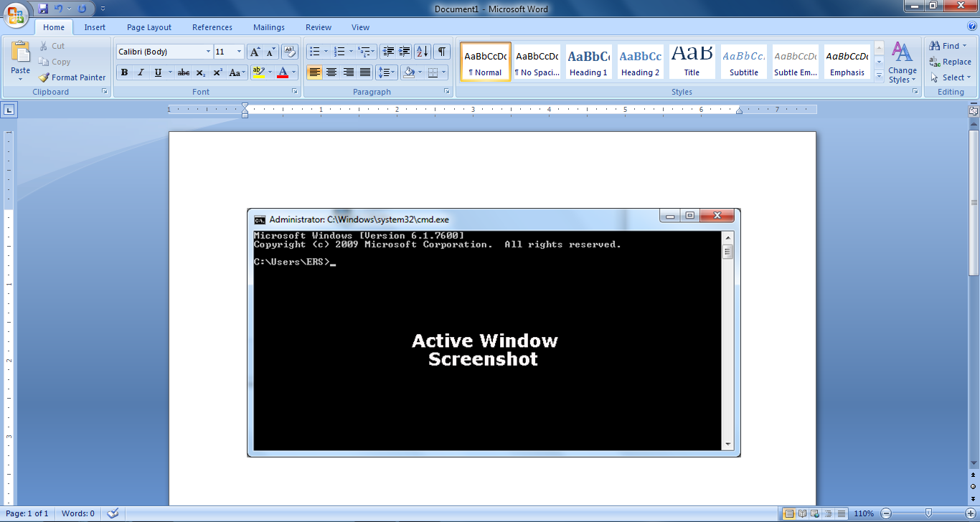Click the zoom slider handle

[928, 513]
